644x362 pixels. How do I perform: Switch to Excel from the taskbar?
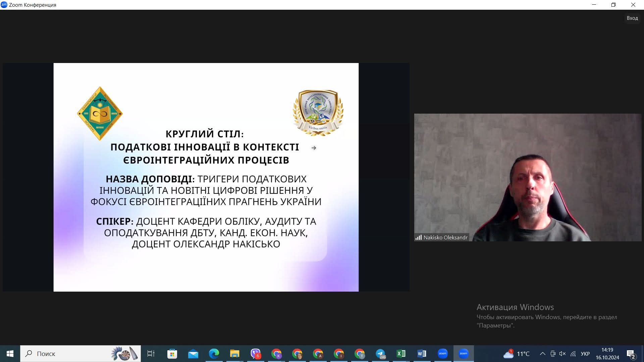tap(401, 354)
